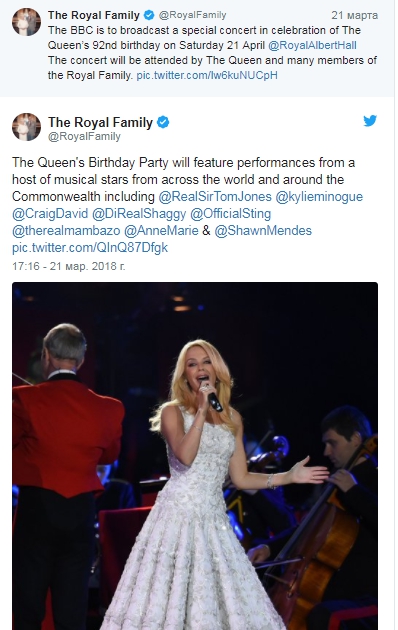Click verified badge beside top Royal Family name
Image resolution: width=398 pixels, height=630 pixels.
pyautogui.click(x=149, y=15)
